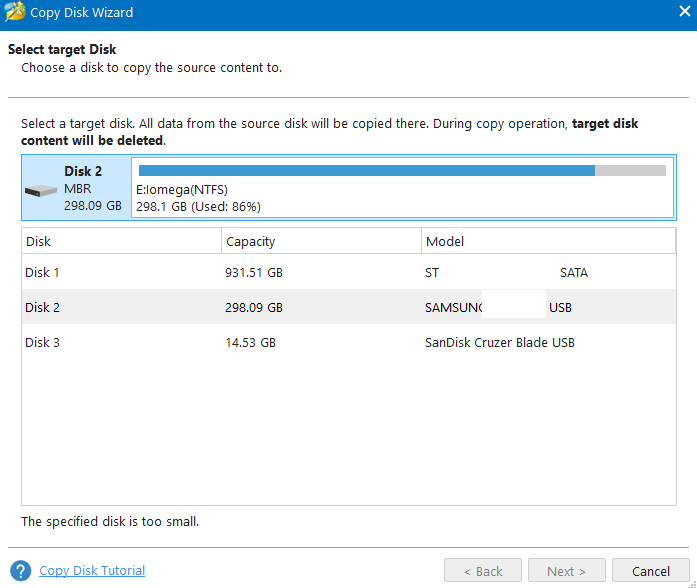Click the Disk 2 hard drive icon
Image resolution: width=697 pixels, height=588 pixels.
[x=40, y=191]
